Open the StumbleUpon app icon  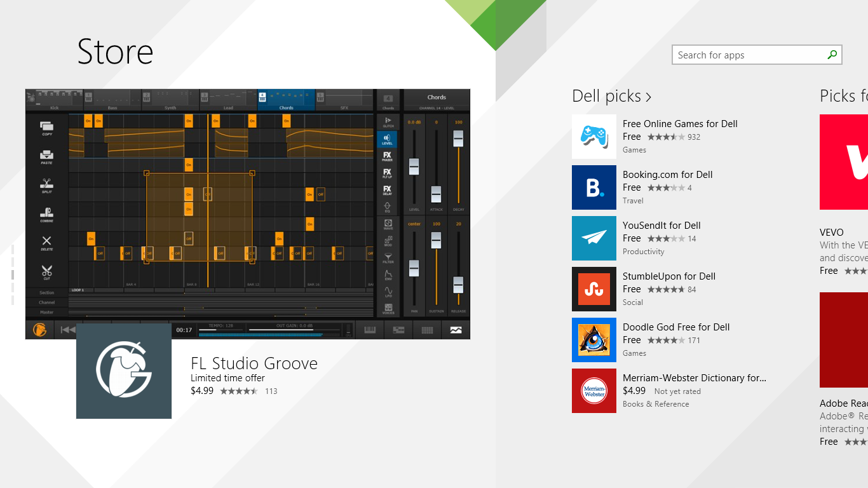pos(594,289)
